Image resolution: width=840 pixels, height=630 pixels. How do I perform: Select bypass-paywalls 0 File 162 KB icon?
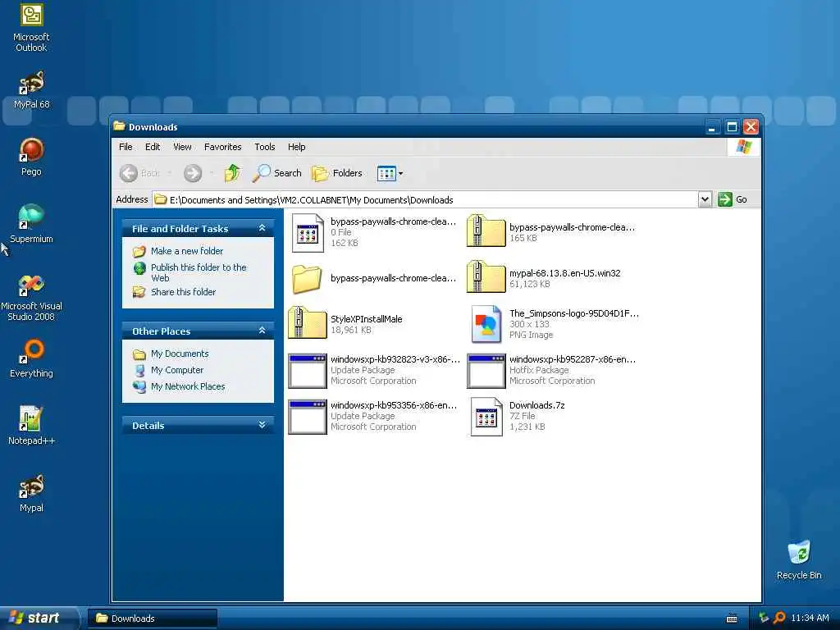point(308,233)
